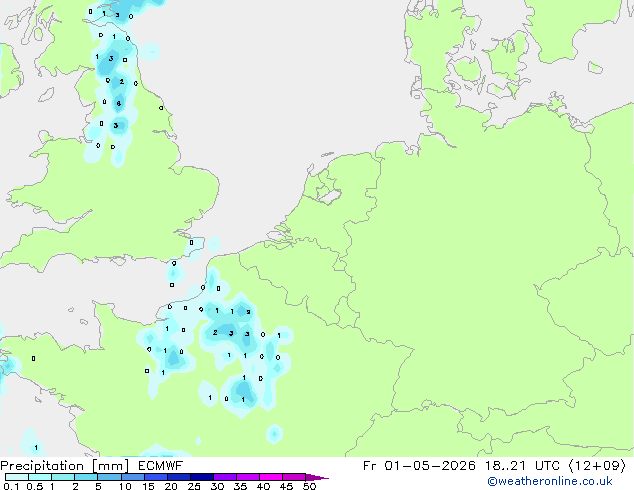
Task: Click the '15' legend scale value
Action: pyautogui.click(x=148, y=486)
